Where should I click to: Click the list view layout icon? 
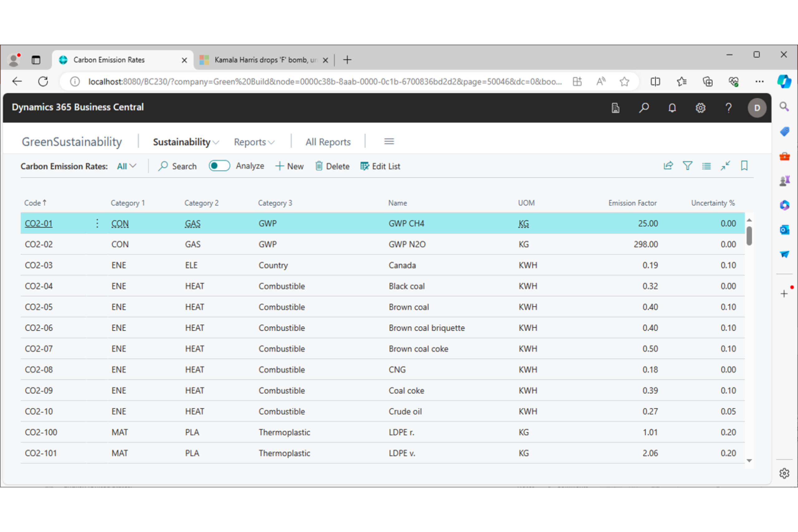706,166
